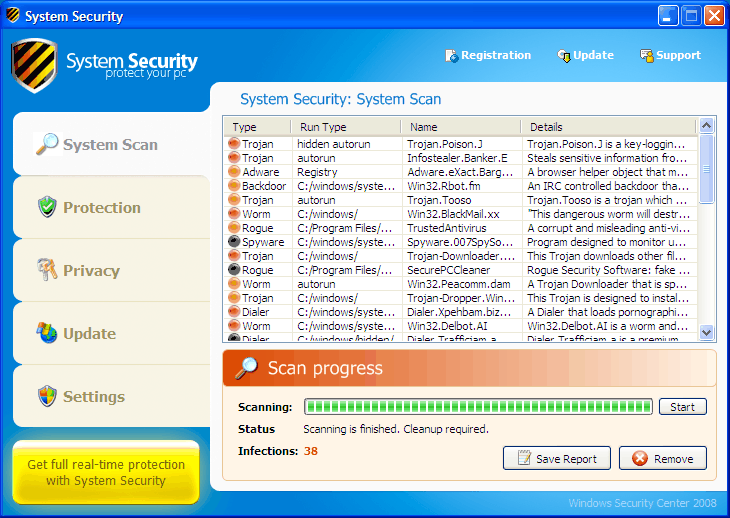Click 'A Dialer that loads pornographi...' details cell

coord(608,312)
